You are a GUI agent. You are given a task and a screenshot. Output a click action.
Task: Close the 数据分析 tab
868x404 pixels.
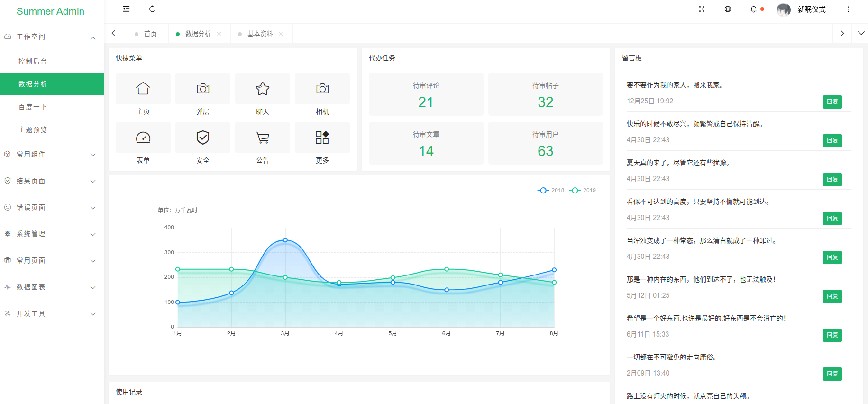(219, 34)
